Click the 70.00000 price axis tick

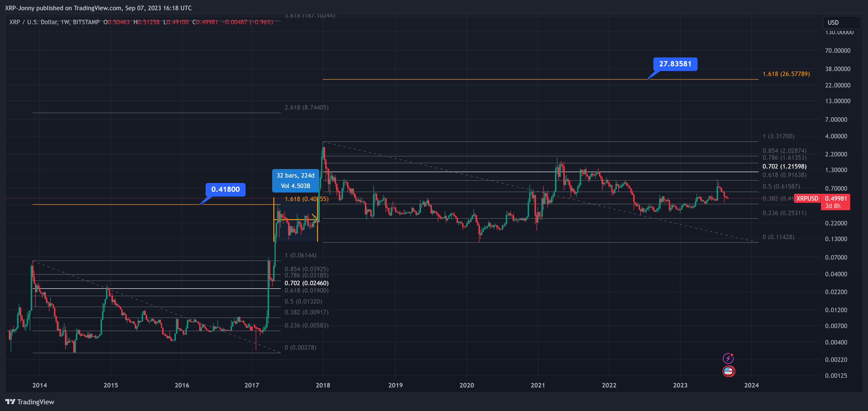(x=838, y=51)
